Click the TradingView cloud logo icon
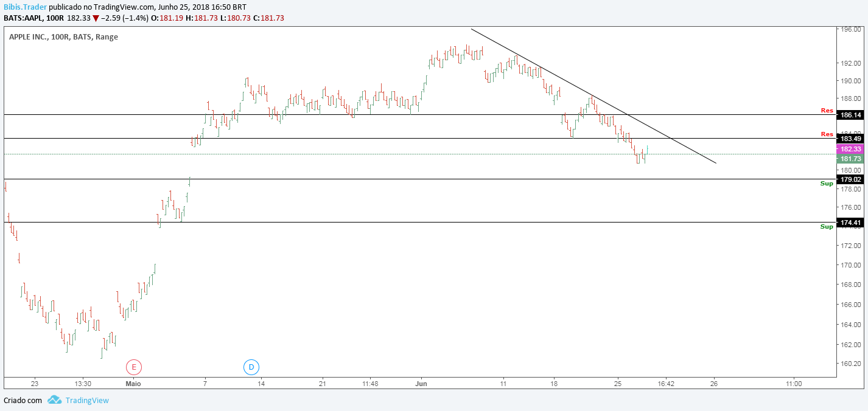 tap(55, 400)
